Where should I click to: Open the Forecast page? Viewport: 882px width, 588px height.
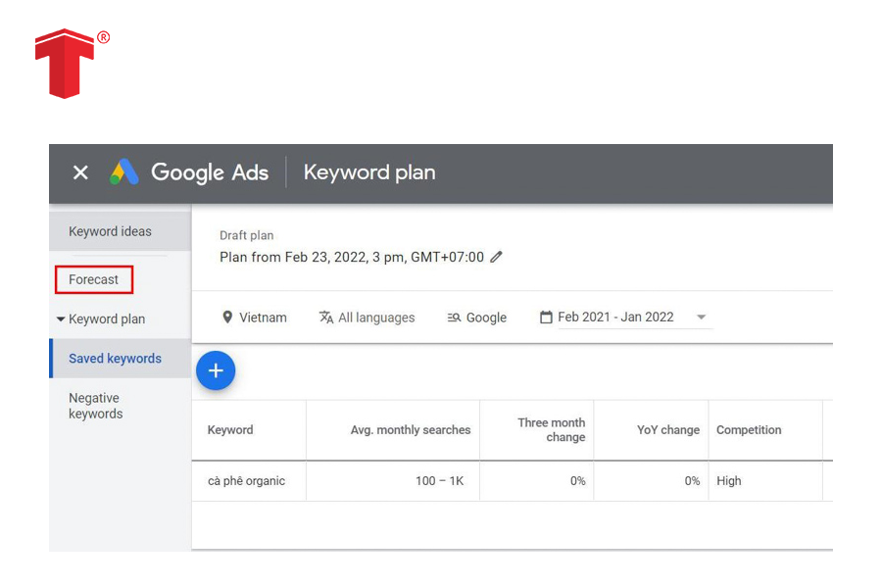tap(94, 279)
